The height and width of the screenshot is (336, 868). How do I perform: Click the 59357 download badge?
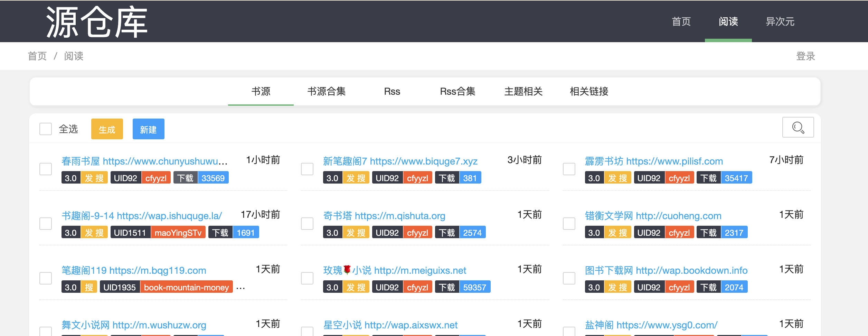tap(474, 287)
